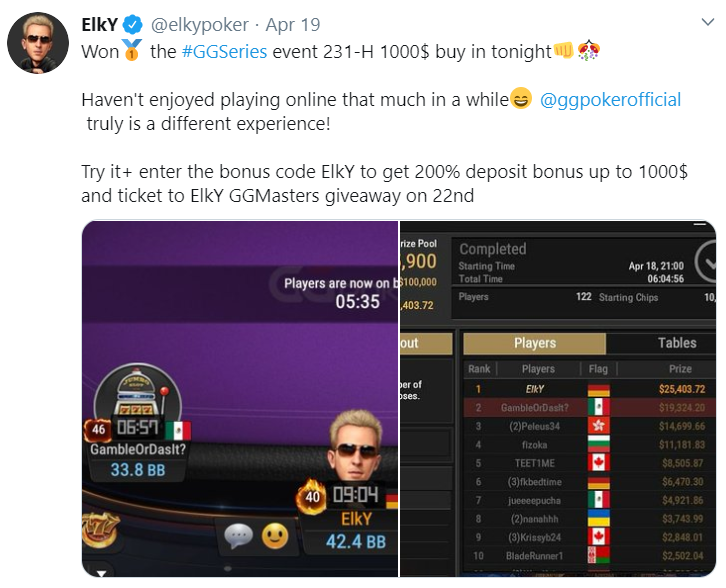
Task: Click the Prize column header
Action: pyautogui.click(x=680, y=369)
